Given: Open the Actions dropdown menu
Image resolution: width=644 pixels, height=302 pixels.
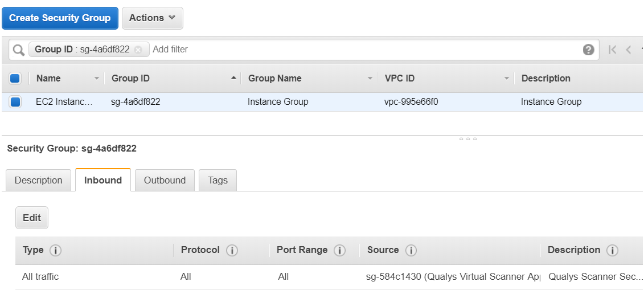Looking at the screenshot, I should (x=153, y=18).
